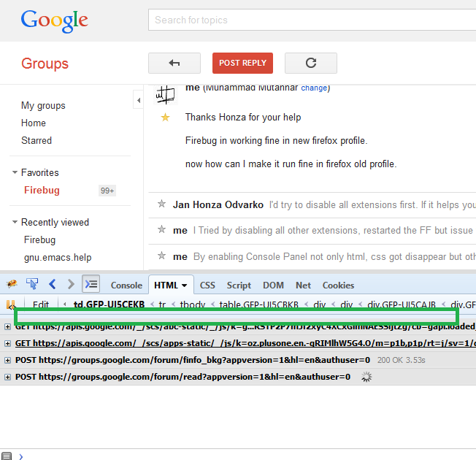476x460 pixels.
Task: Go to Home in sidebar
Action: [34, 123]
